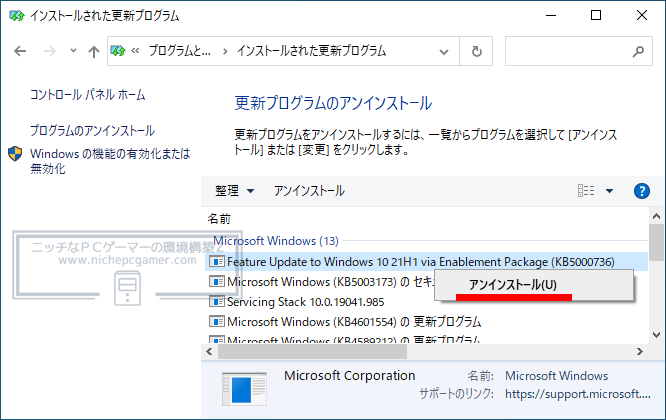This screenshot has width=666, height=420.
Task: Click the forward navigation arrow
Action: [x=50, y=51]
